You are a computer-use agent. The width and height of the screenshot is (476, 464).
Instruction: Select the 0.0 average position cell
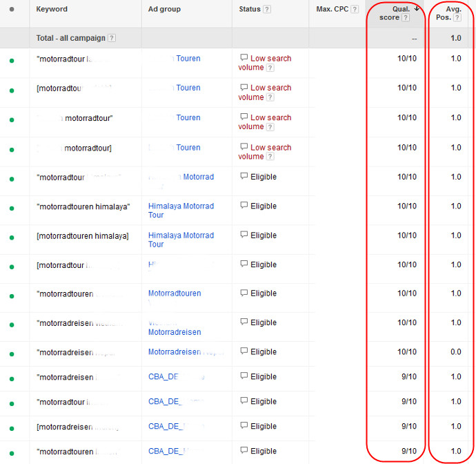[455, 352]
